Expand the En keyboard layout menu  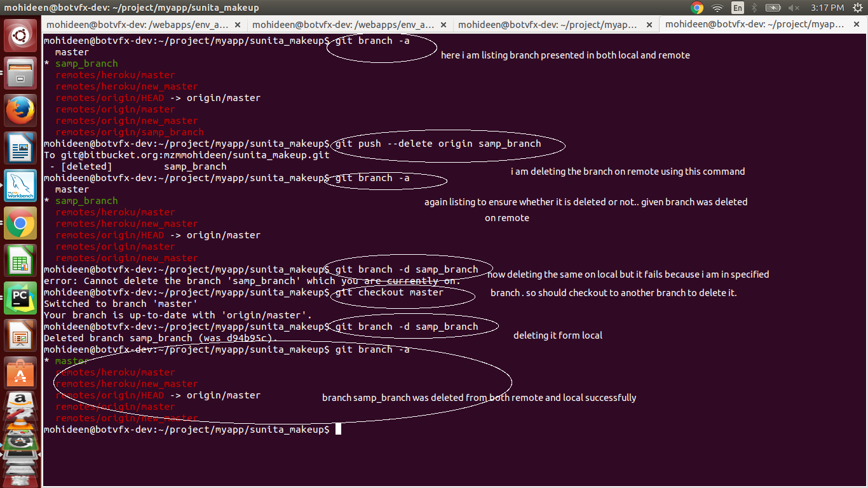(737, 8)
